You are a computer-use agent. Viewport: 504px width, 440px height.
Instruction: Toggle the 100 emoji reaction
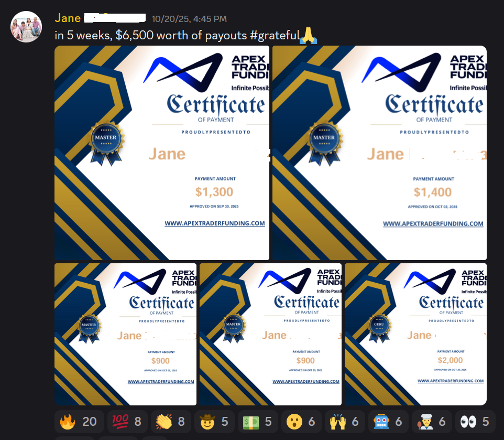(x=127, y=421)
